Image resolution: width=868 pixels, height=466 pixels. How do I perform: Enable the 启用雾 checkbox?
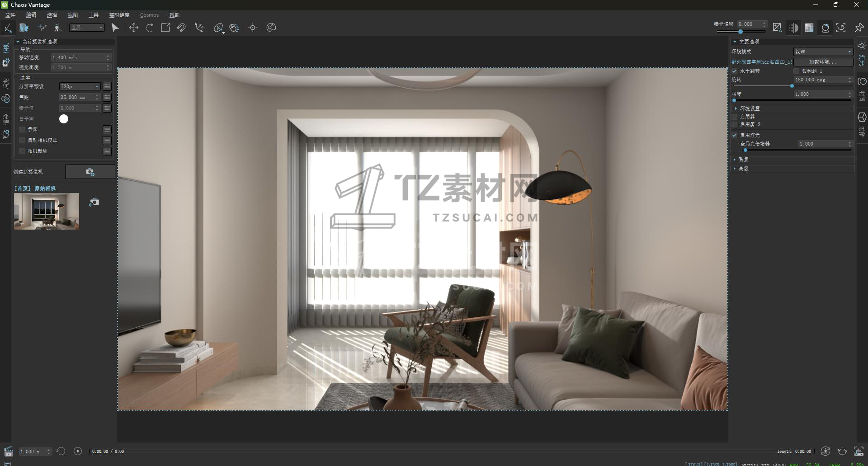pyautogui.click(x=735, y=117)
